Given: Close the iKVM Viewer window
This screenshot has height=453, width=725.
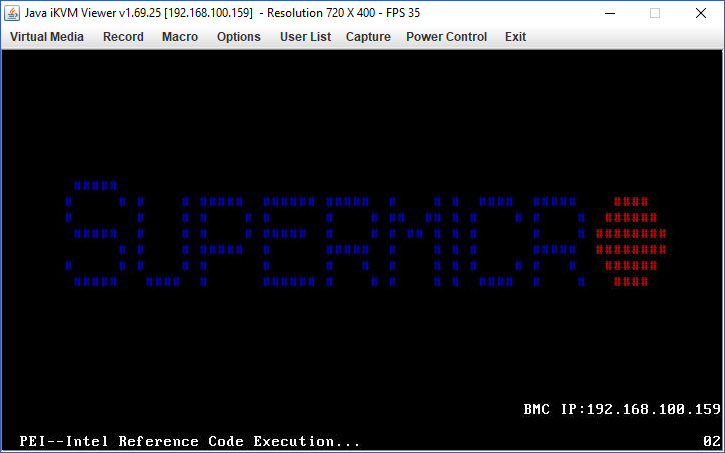Looking at the screenshot, I should 701,13.
